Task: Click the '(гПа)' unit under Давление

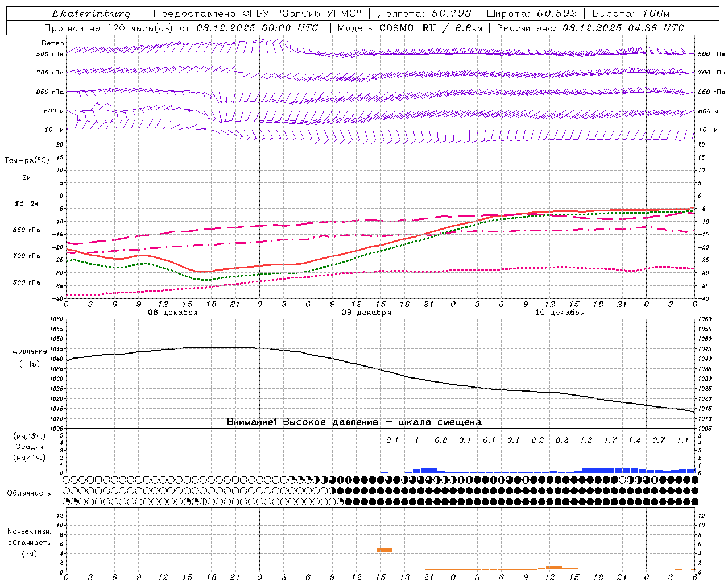Action: [x=30, y=364]
